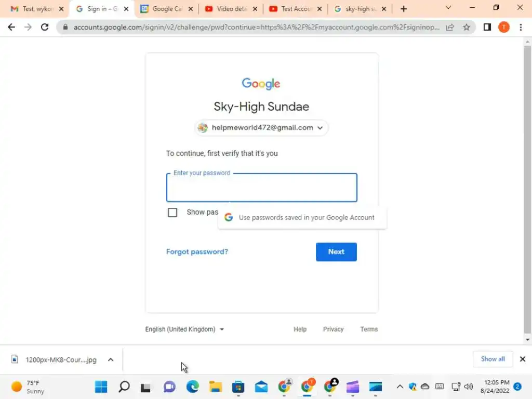Click the share page icon in address bar
This screenshot has height=399, width=532.
coord(450,27)
